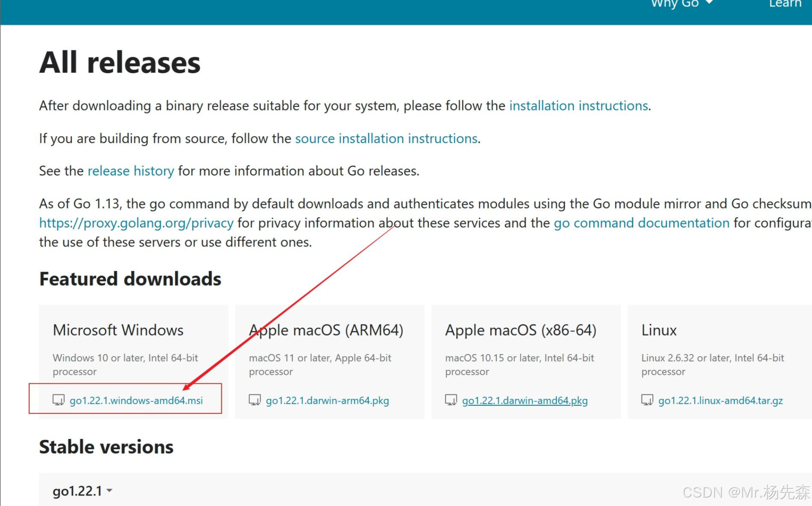This screenshot has height=506, width=812.
Task: Download go1.22.1.windows-amd64.msi installer
Action: [x=136, y=401]
